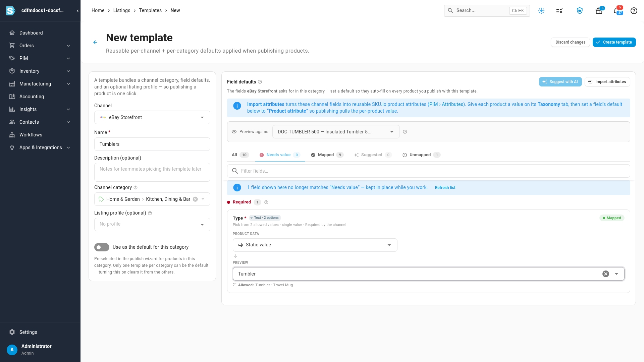Click Discard changes
Screen dimensions: 644x362
pos(570,42)
